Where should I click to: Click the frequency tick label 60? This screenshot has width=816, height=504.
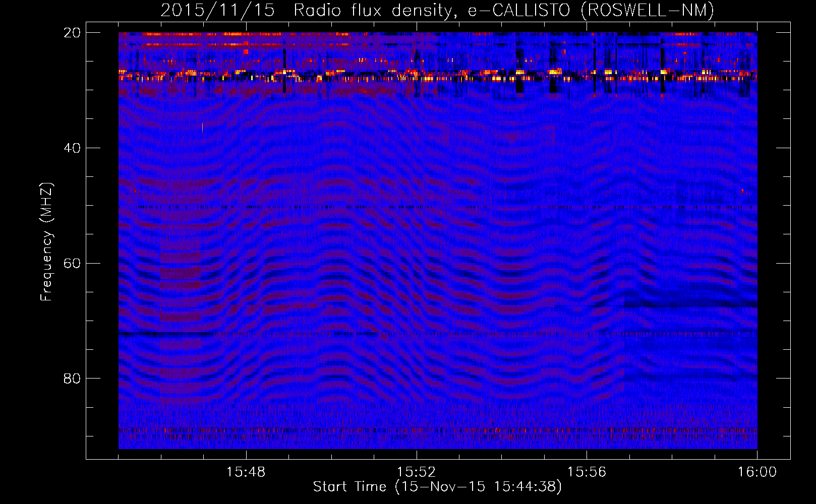72,264
